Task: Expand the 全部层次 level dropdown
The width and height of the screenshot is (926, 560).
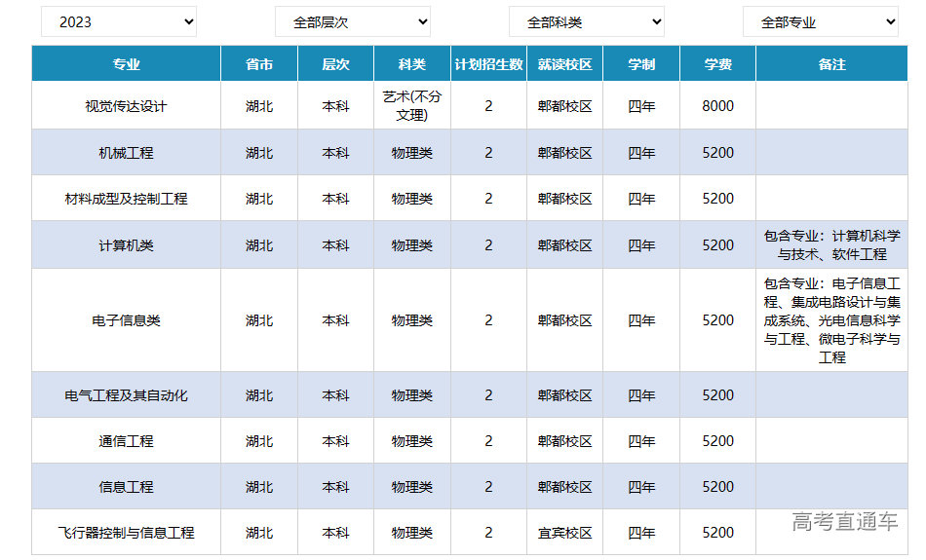Action: (352, 21)
